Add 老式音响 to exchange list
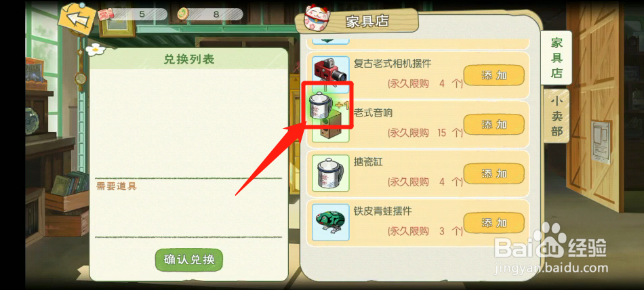The image size is (644, 290). click(494, 125)
